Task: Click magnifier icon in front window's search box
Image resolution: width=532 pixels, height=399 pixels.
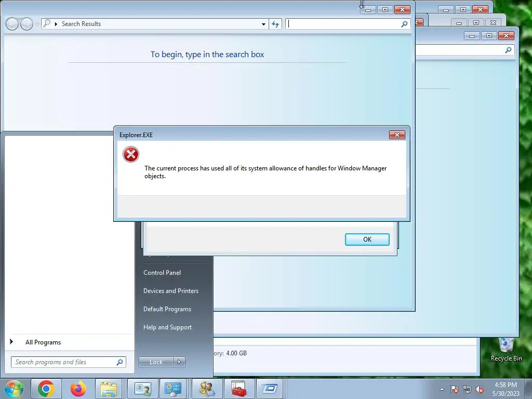Action: 404,24
